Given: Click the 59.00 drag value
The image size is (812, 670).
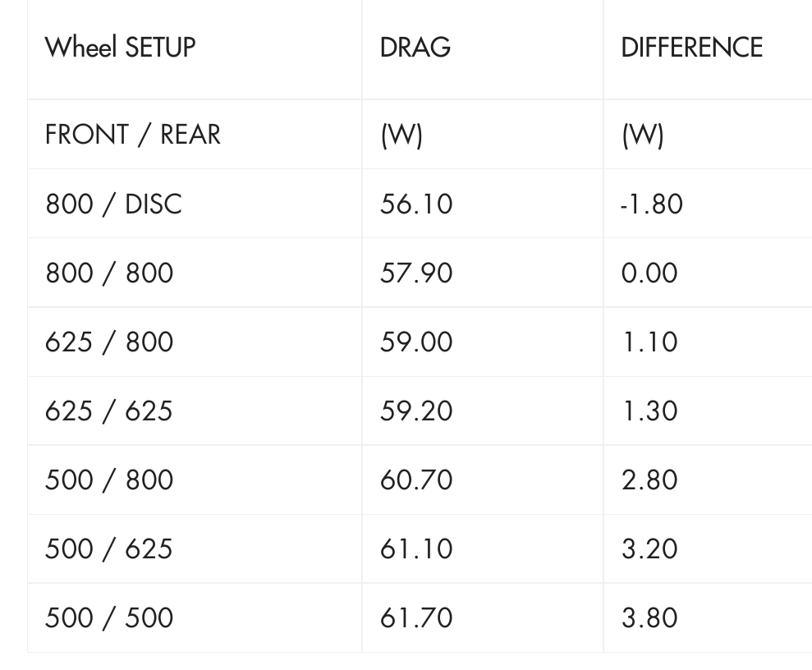Looking at the screenshot, I should [x=416, y=342].
